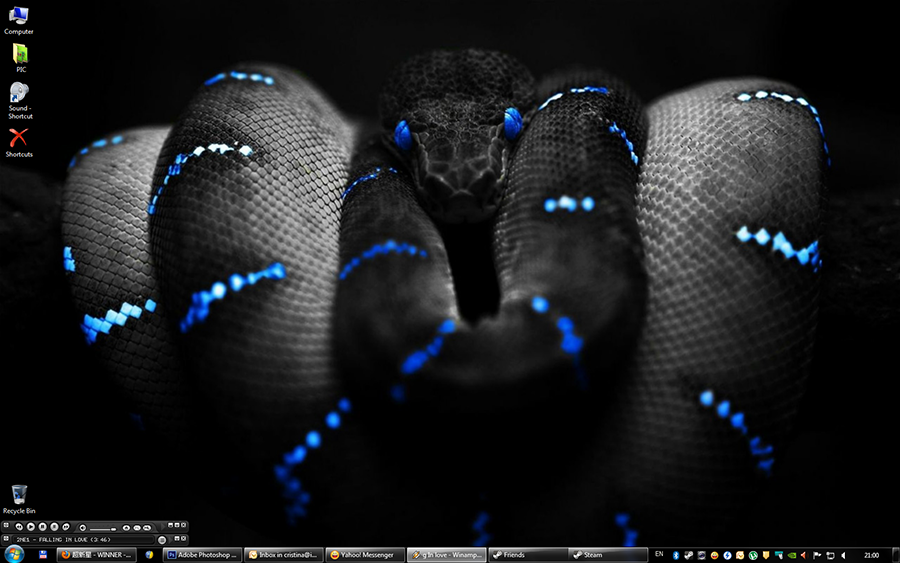Click the Winamp taskbar button
The width and height of the screenshot is (900, 563).
coord(447,555)
